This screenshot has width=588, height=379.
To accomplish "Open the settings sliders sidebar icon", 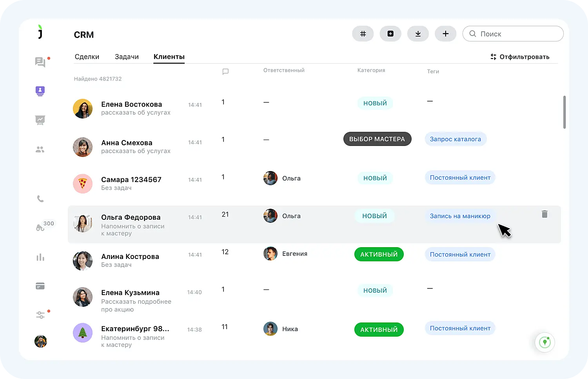I will [40, 315].
